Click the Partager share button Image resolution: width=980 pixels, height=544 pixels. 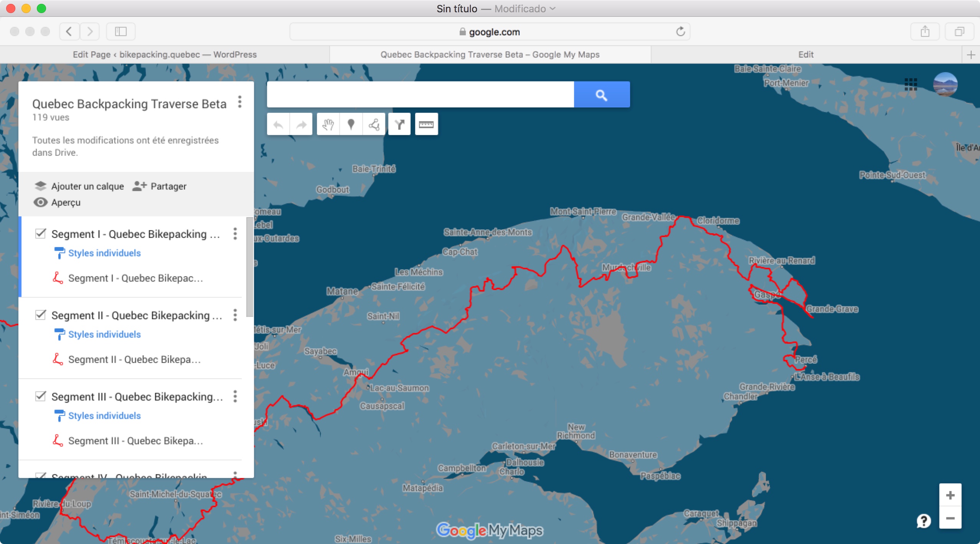click(x=159, y=186)
